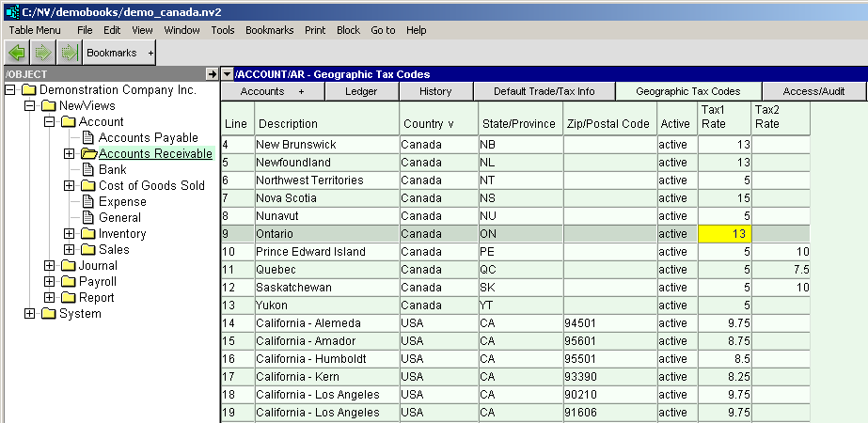Collapse the NewViews tree node

[x=30, y=106]
